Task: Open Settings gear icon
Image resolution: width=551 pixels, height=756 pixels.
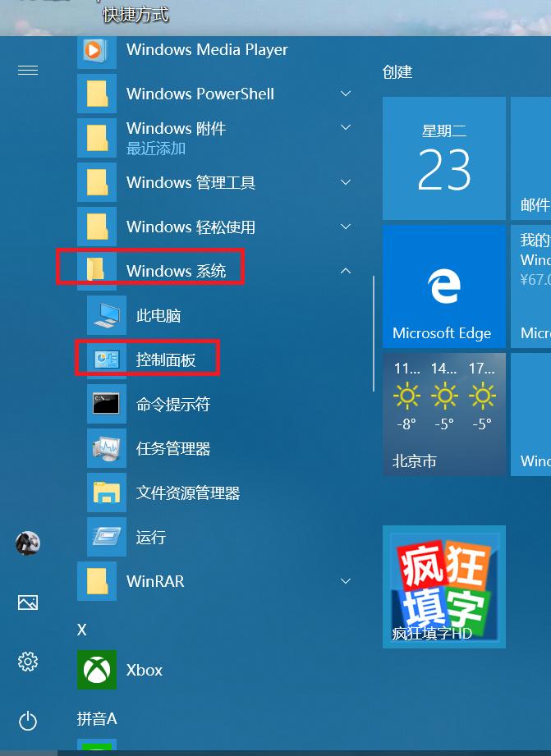Action: (x=27, y=662)
